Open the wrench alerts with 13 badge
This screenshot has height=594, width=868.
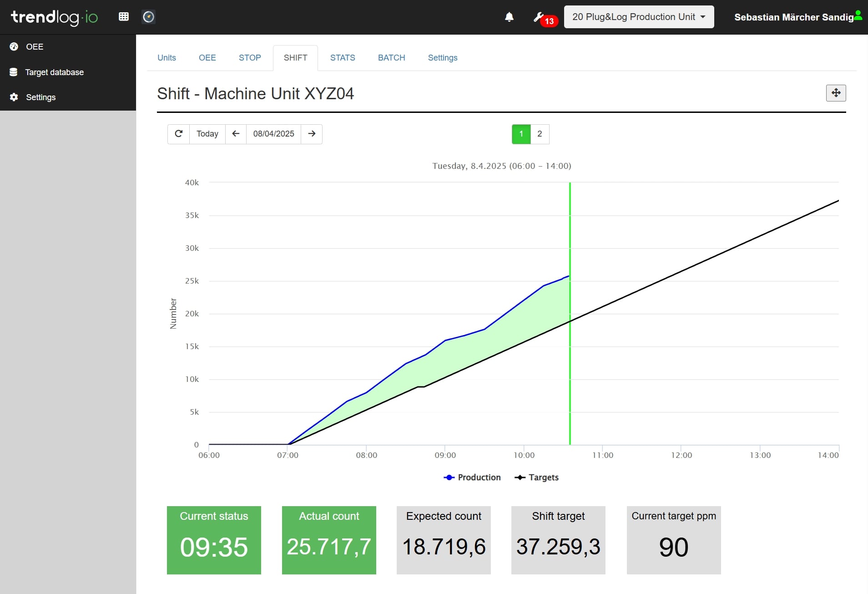pos(545,18)
